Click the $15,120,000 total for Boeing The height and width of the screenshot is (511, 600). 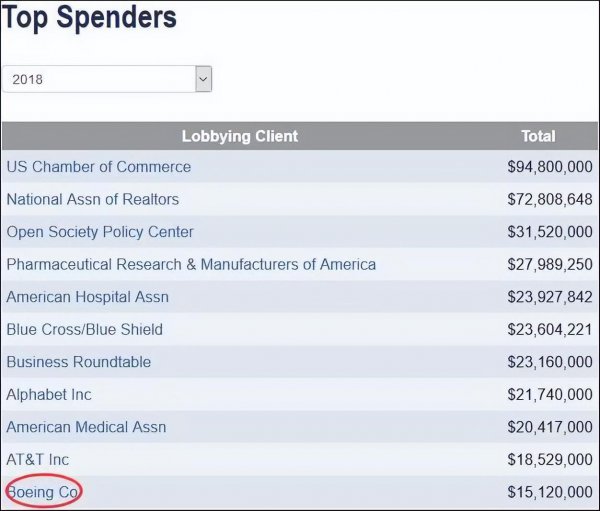click(550, 492)
